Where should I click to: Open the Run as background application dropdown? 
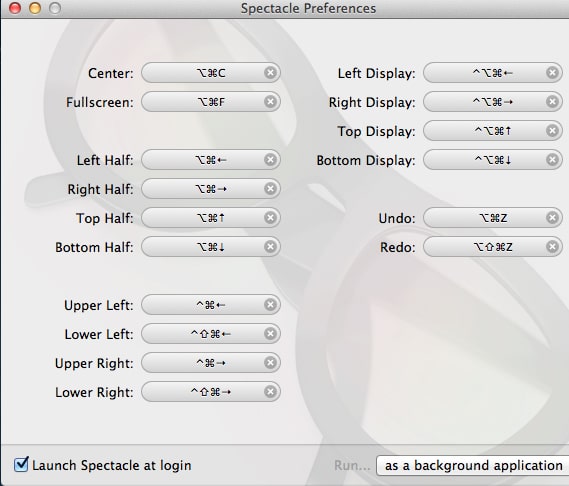(472, 466)
